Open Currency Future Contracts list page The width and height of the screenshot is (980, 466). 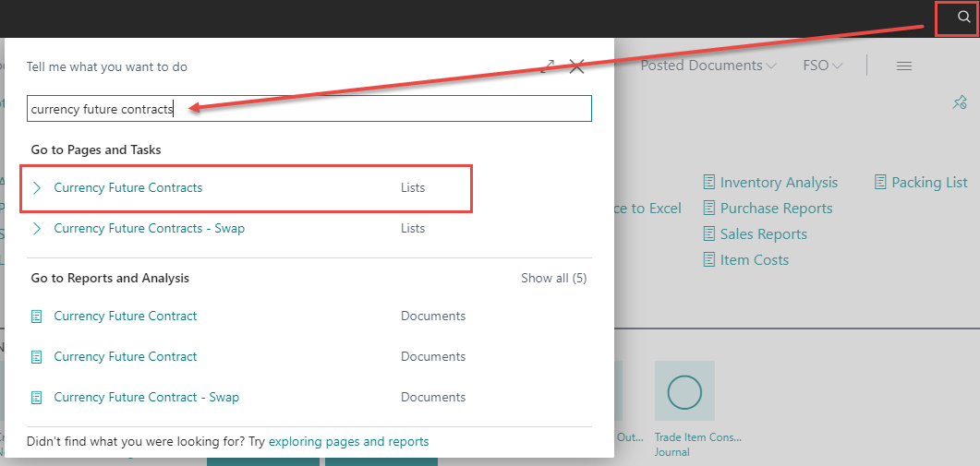(x=128, y=188)
